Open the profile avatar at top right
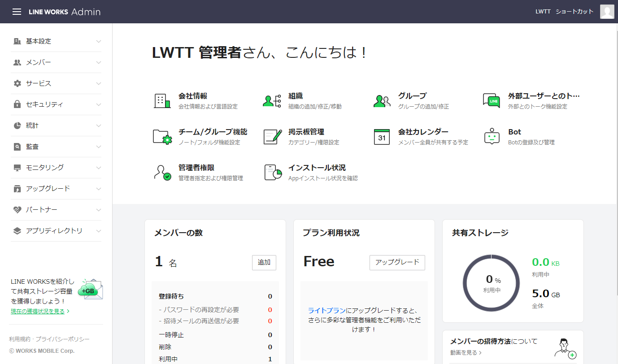Viewport: 618px width, 364px height. pyautogui.click(x=607, y=12)
